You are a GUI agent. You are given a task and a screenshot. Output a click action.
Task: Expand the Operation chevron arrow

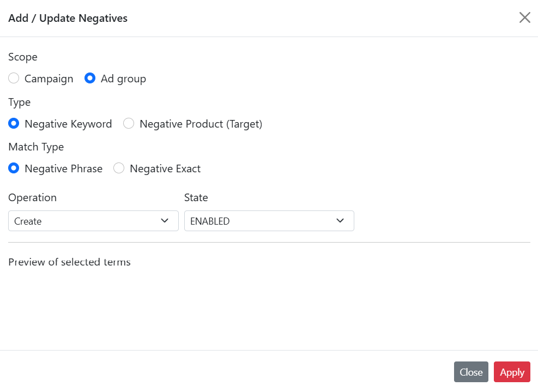point(165,221)
